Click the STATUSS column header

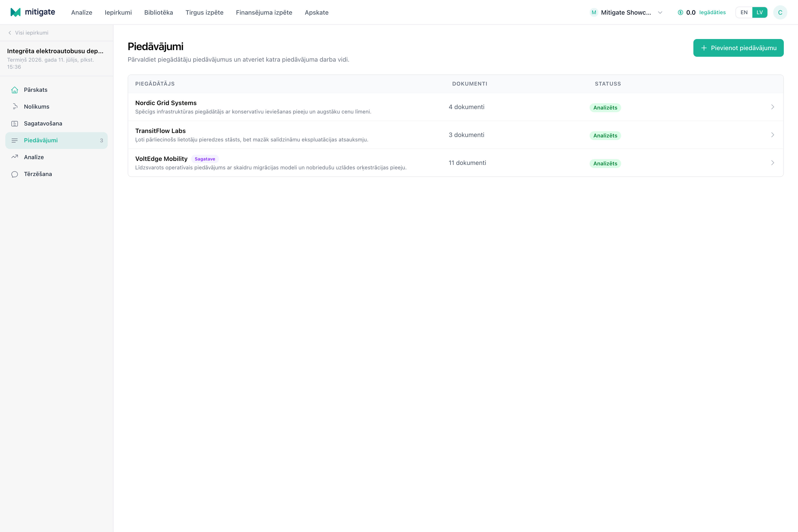608,84
